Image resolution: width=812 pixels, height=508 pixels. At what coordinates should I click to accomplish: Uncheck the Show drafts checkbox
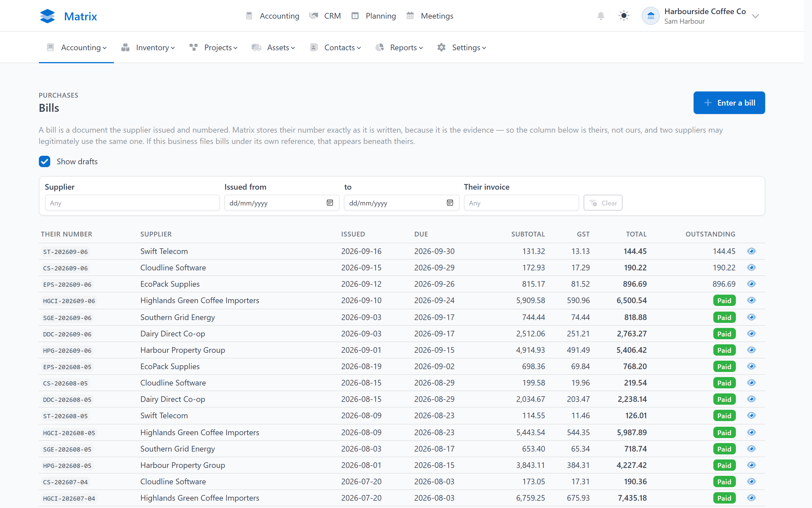point(45,162)
